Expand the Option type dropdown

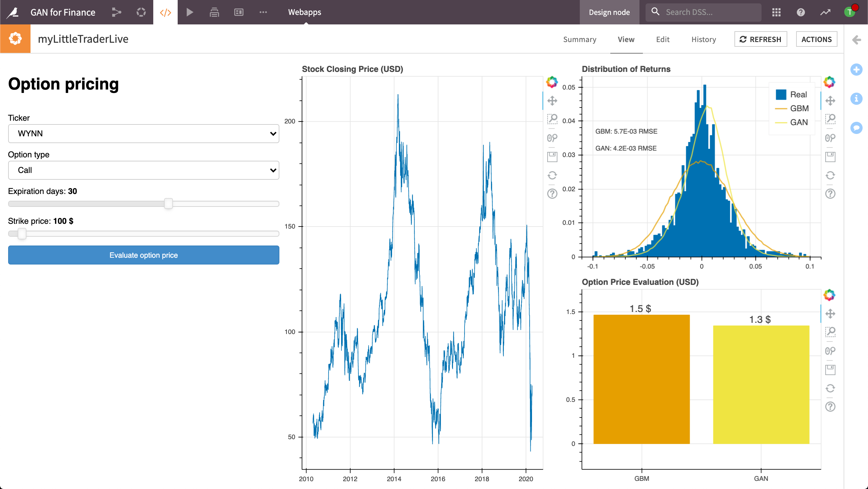[144, 170]
